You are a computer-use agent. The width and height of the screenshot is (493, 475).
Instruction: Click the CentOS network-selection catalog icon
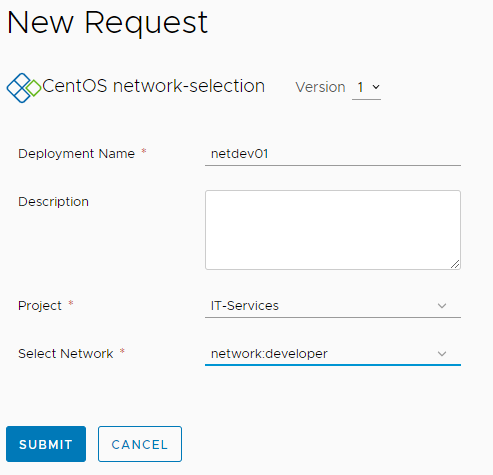point(24,88)
